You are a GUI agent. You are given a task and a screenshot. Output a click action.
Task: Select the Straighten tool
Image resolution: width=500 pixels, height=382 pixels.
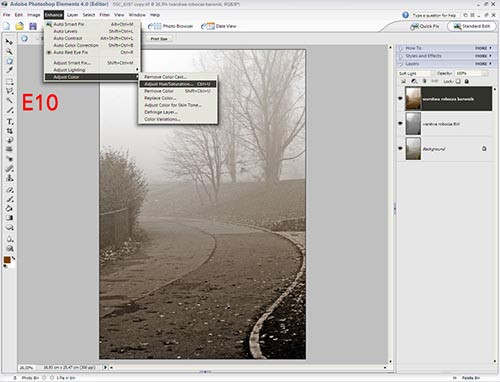(9, 149)
